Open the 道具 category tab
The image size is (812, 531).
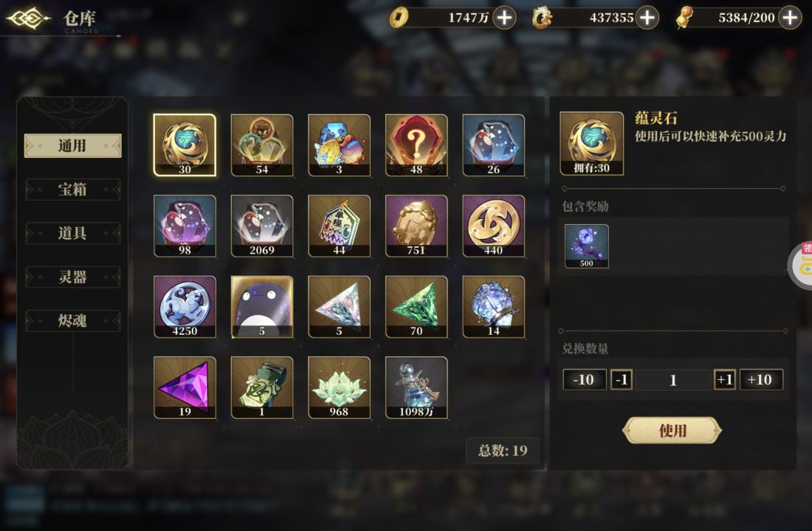click(x=72, y=233)
